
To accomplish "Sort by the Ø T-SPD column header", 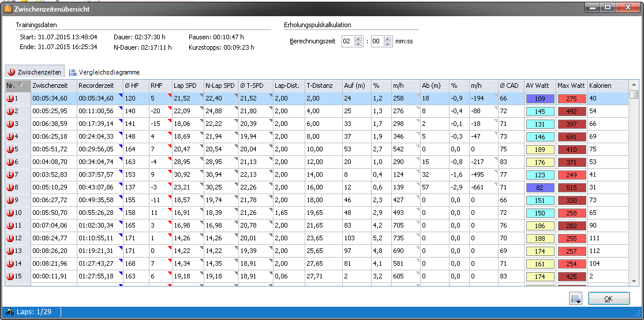I will point(256,85).
